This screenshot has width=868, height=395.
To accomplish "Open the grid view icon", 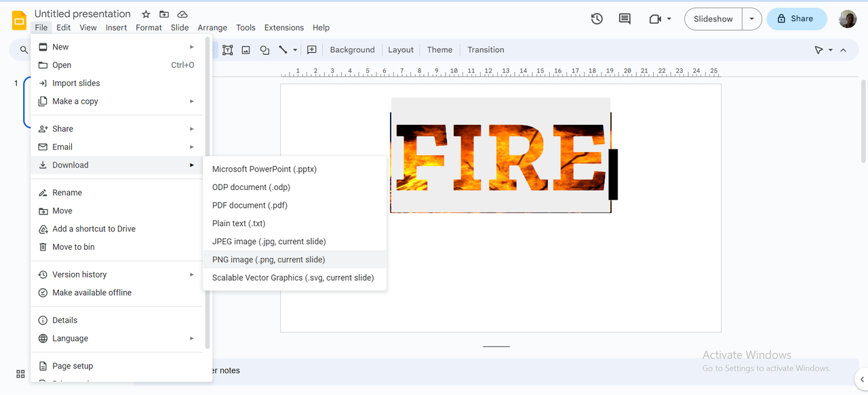I will pyautogui.click(x=20, y=374).
